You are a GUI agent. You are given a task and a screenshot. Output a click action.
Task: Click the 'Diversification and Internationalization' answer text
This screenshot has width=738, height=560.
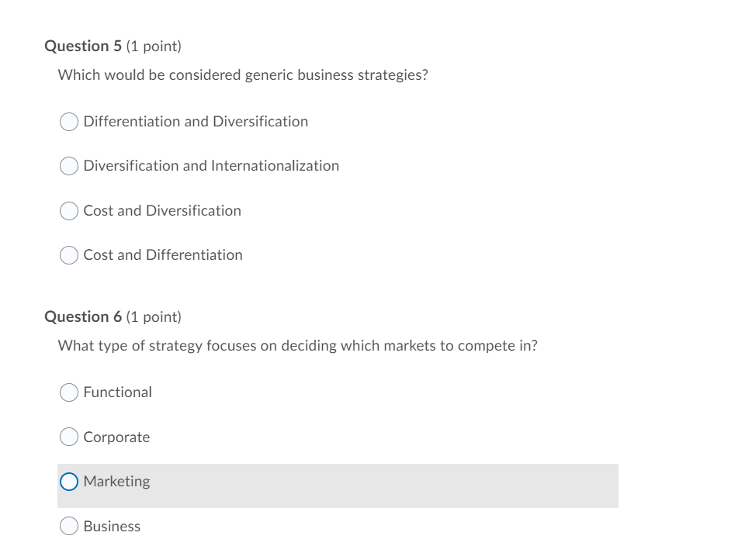210,166
